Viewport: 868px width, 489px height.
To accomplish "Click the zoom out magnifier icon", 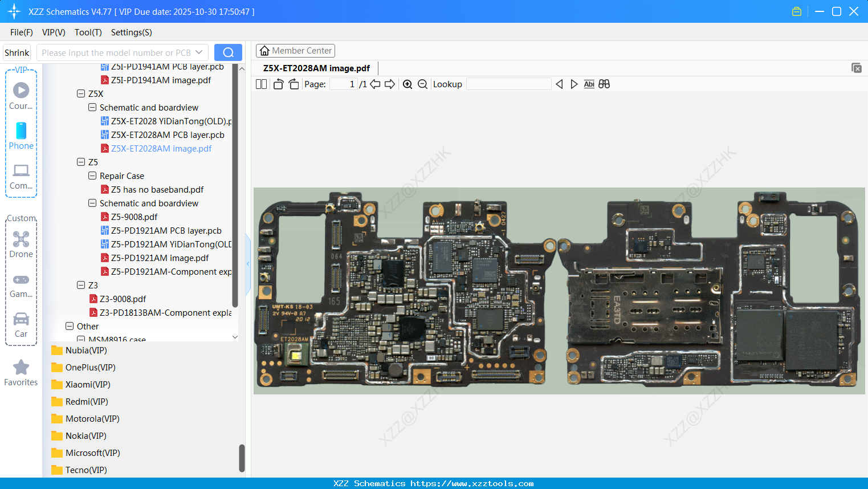I will click(422, 84).
